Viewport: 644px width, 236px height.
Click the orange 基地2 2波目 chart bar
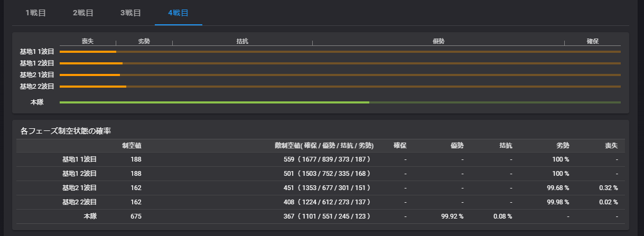pyautogui.click(x=93, y=86)
